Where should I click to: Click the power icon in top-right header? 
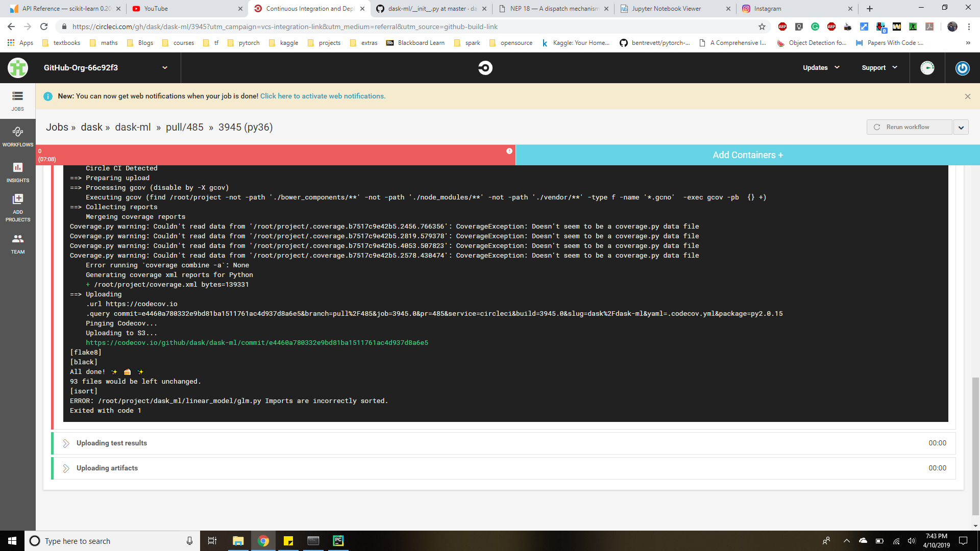tap(962, 67)
